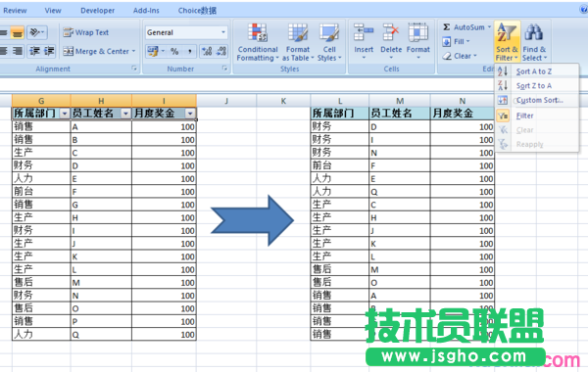Open 员工姓名 filter dropdown
Screen dimensions: 588x372
click(125, 114)
